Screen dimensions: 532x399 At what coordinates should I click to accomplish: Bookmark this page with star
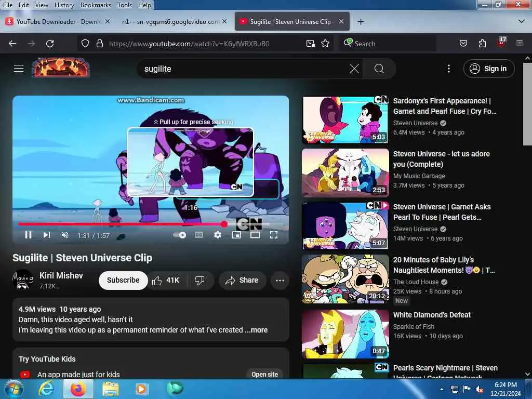325,44
